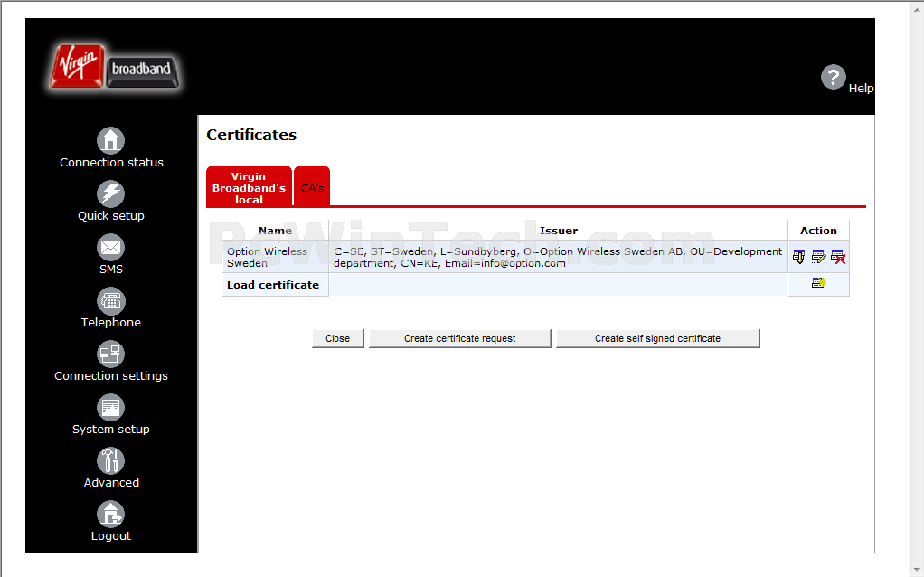This screenshot has height=577, width=924.
Task: Open the Telephone icon
Action: click(x=111, y=300)
